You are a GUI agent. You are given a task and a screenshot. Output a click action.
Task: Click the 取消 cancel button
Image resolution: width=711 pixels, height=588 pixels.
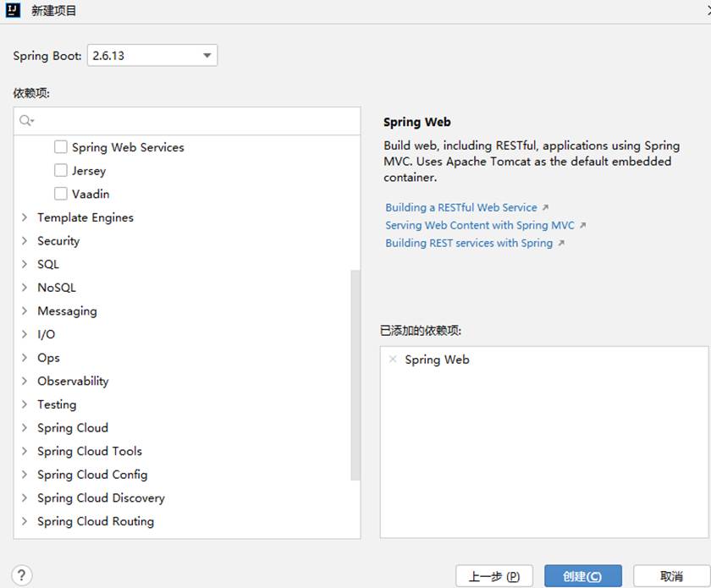point(671,576)
